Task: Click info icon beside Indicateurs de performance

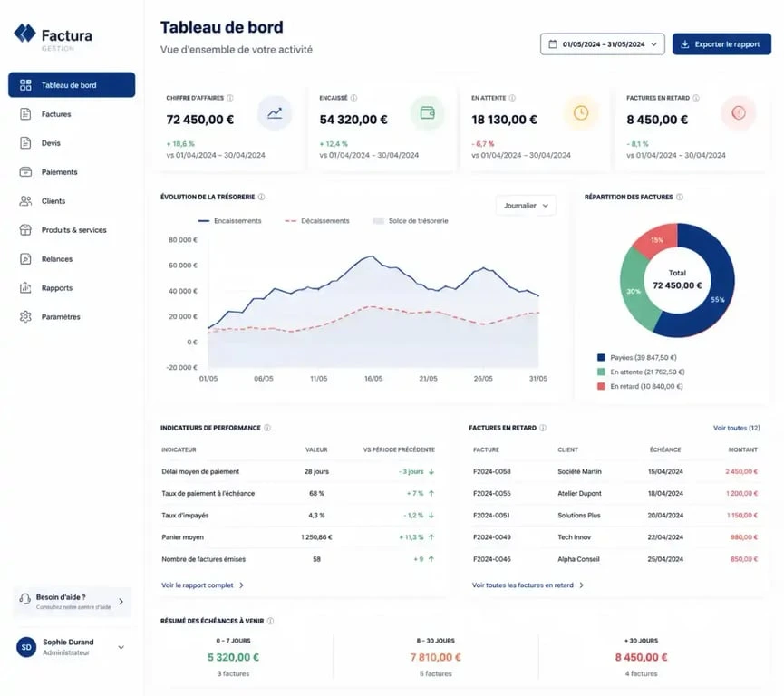Action: pos(267,428)
